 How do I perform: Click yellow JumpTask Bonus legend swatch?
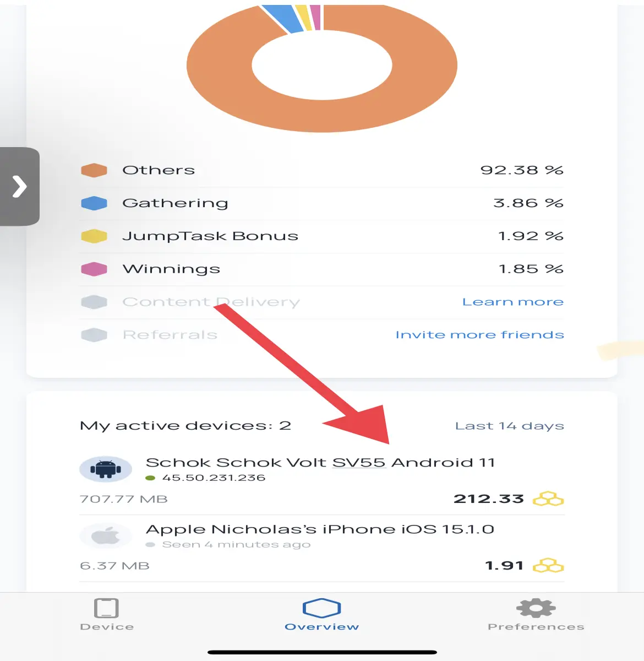click(94, 236)
